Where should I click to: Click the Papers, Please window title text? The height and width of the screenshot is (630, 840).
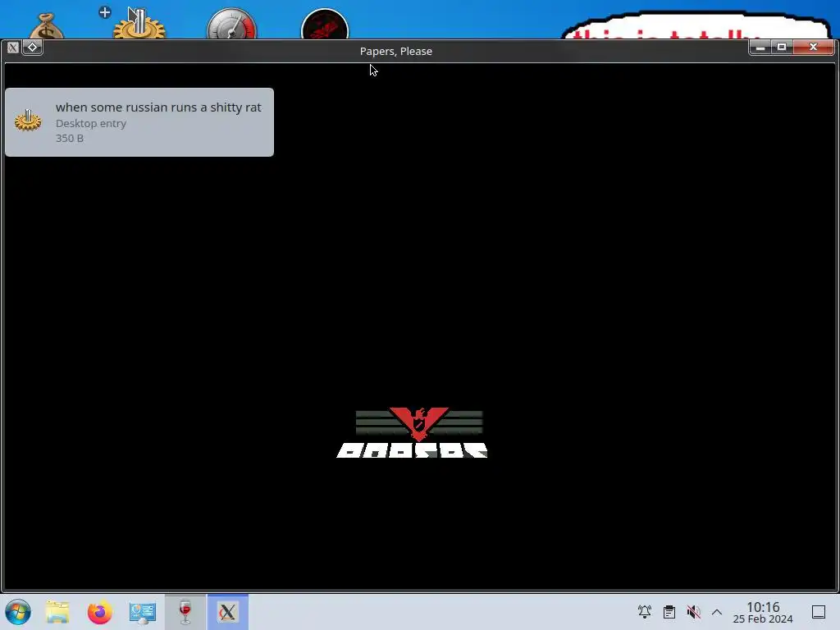(x=396, y=52)
